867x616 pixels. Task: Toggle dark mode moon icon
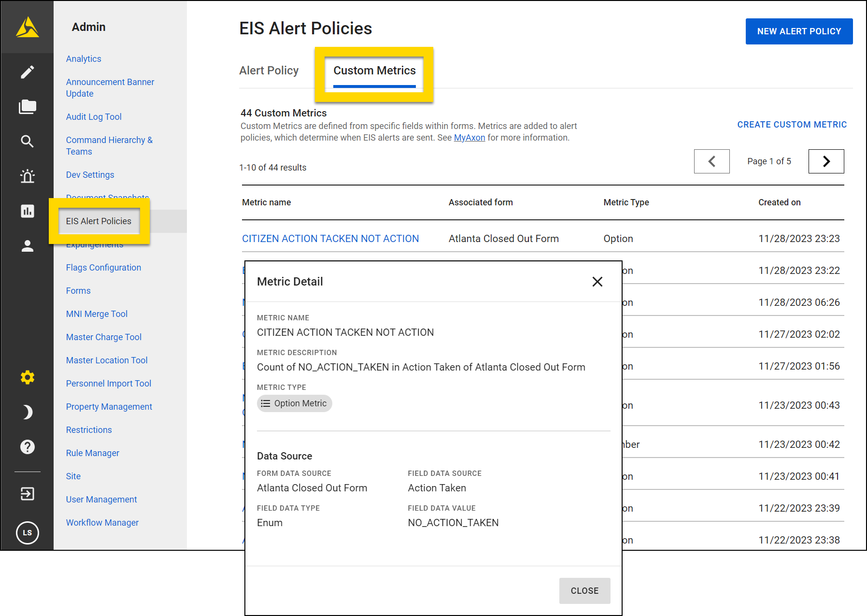28,412
